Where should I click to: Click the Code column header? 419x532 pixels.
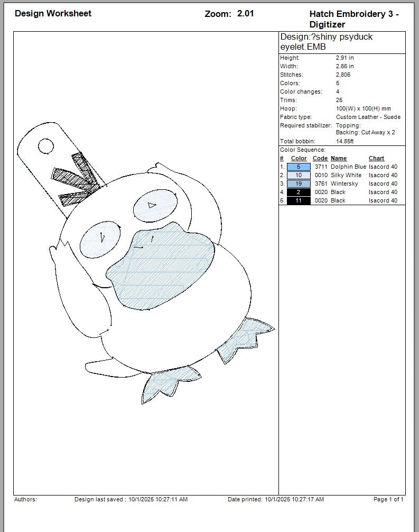click(320, 158)
